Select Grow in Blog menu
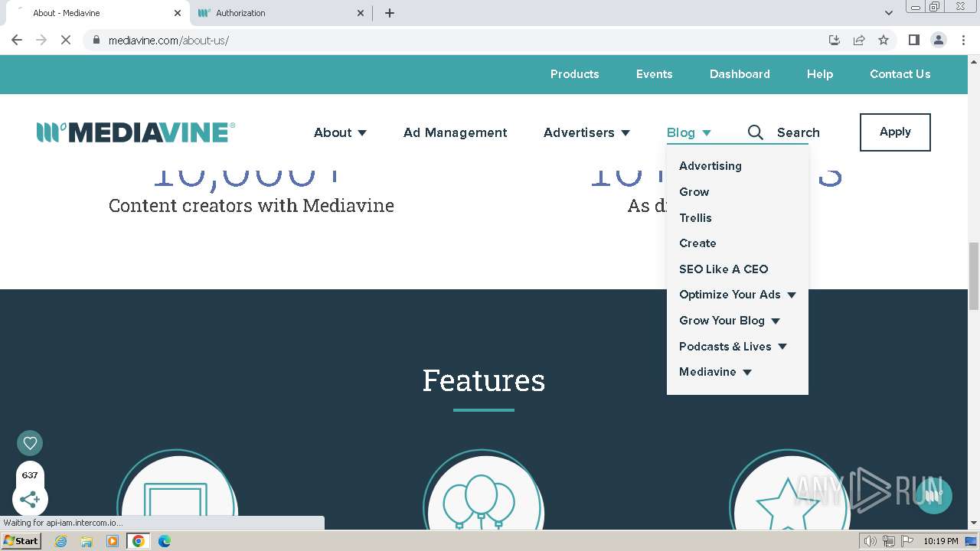Screen dimensions: 980x551 694,192
